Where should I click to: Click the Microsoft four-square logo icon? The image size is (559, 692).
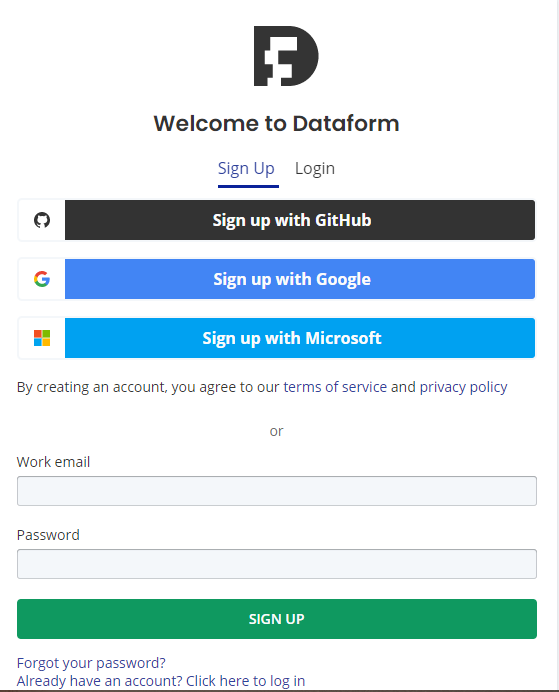click(42, 338)
